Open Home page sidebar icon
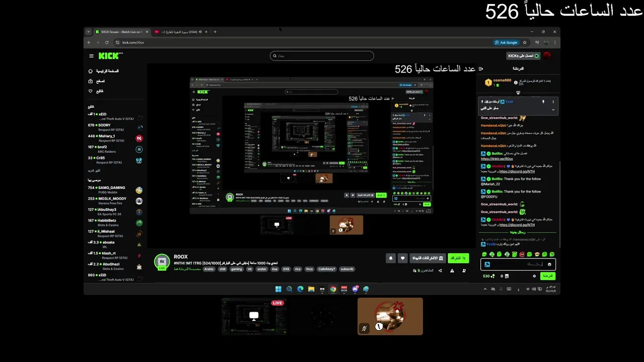The width and height of the screenshot is (644, 362). [x=91, y=71]
